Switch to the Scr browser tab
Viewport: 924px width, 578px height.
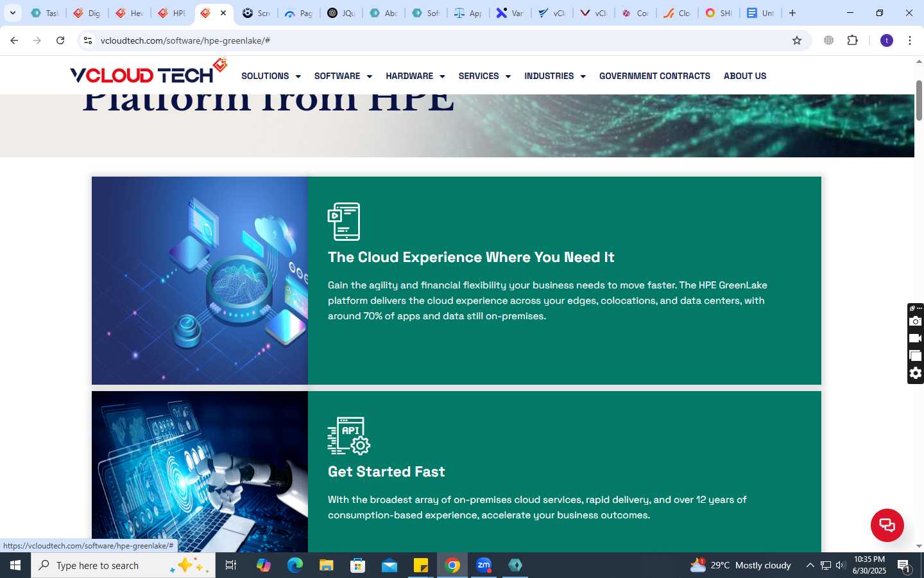tap(256, 13)
